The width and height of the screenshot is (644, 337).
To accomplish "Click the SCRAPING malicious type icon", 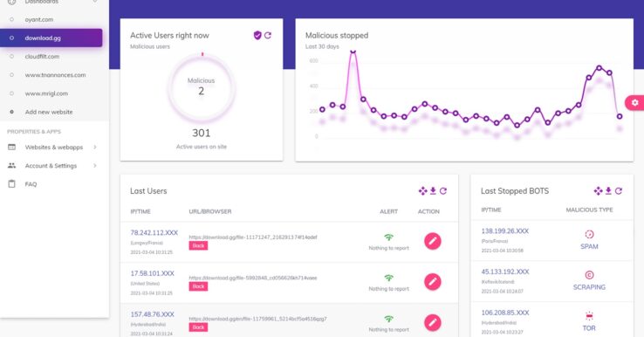I will pos(589,275).
